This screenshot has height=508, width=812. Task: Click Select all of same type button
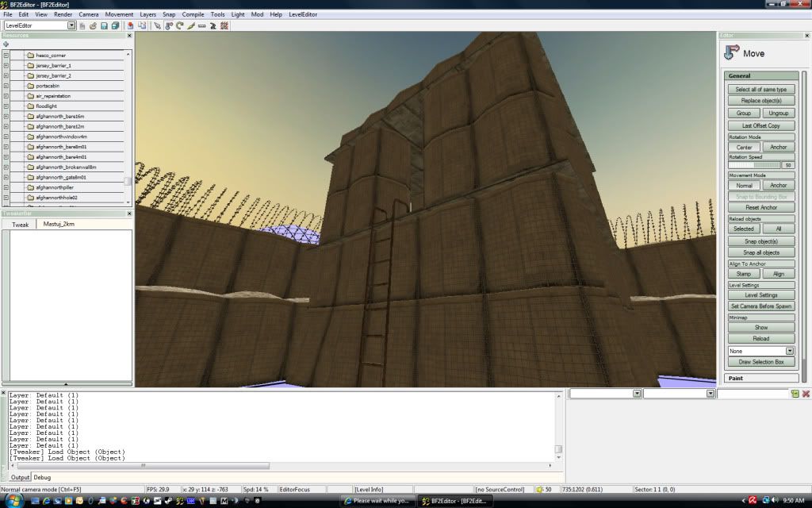pyautogui.click(x=760, y=90)
